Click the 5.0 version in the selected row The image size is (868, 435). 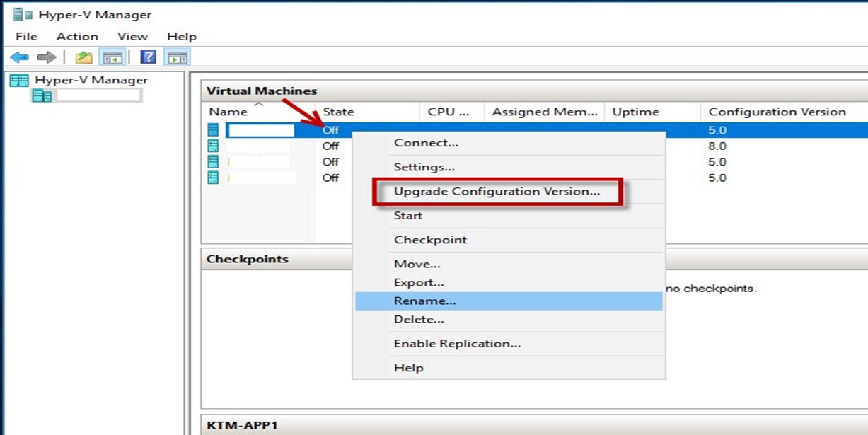pos(717,130)
